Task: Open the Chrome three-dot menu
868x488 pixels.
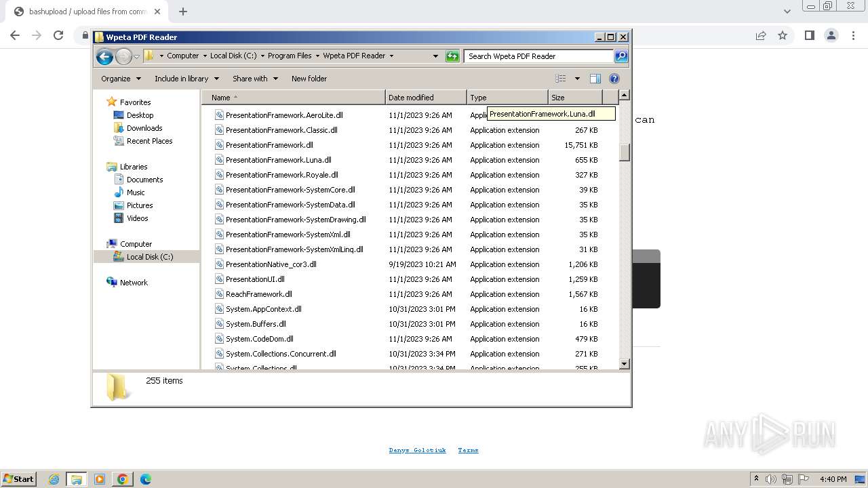Action: pyautogui.click(x=853, y=35)
